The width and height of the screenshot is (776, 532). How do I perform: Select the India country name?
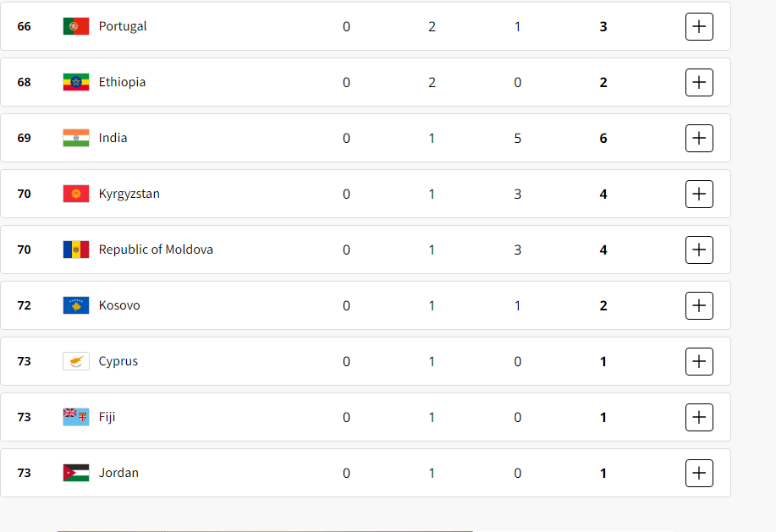point(113,138)
